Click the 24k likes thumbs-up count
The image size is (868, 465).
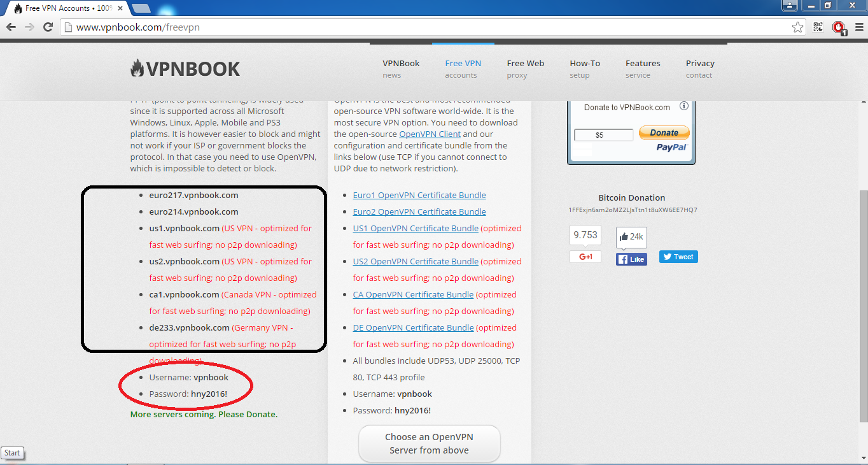tap(631, 236)
